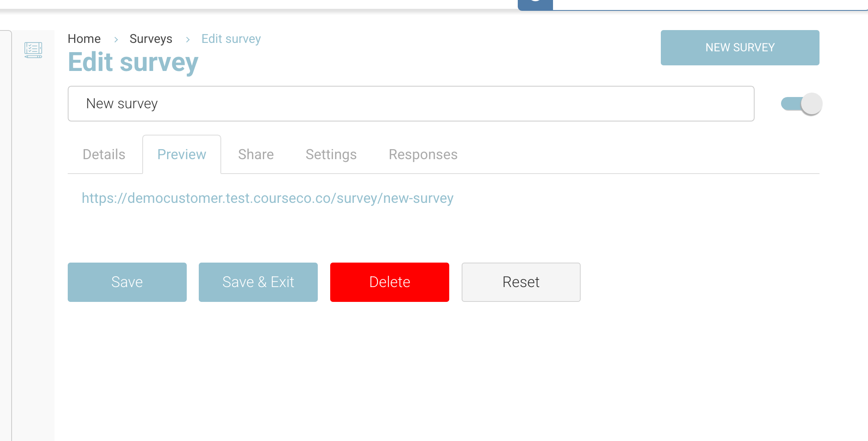Save the survey changes

click(127, 282)
